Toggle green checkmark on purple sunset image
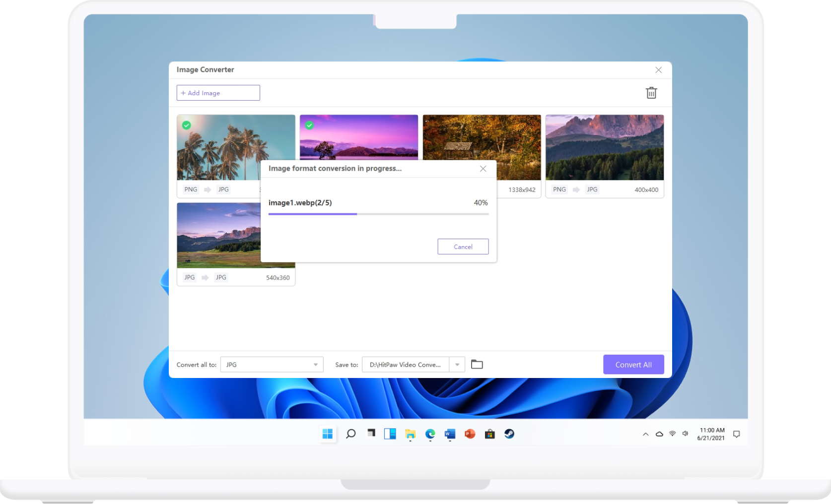 tap(309, 125)
